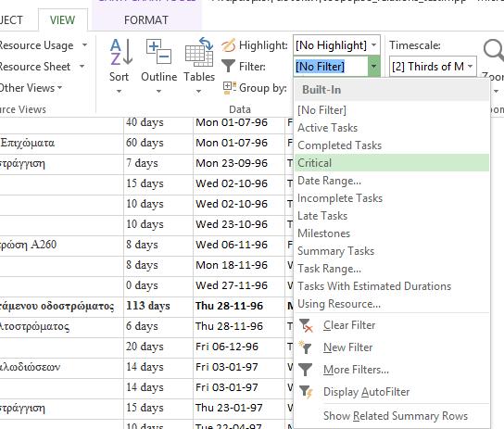Open the Highlight dropdown box
The image size is (504, 429).
[x=336, y=45]
